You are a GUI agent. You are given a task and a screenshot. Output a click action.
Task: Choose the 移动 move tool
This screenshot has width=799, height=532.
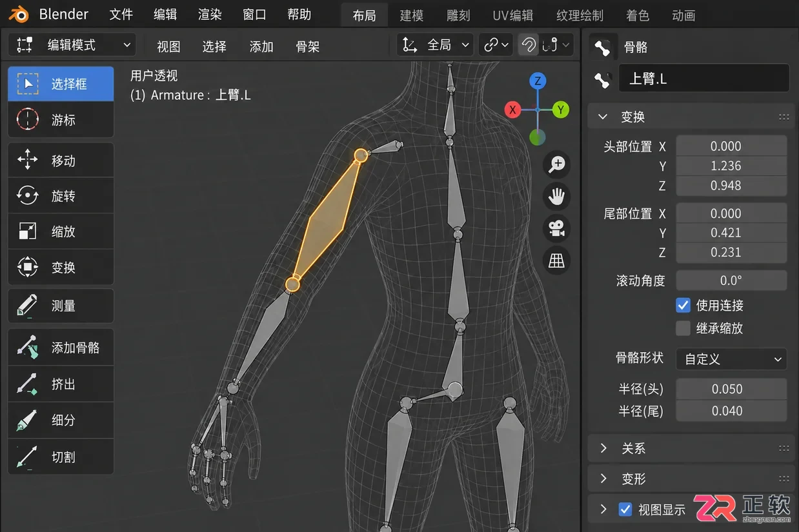click(x=61, y=160)
